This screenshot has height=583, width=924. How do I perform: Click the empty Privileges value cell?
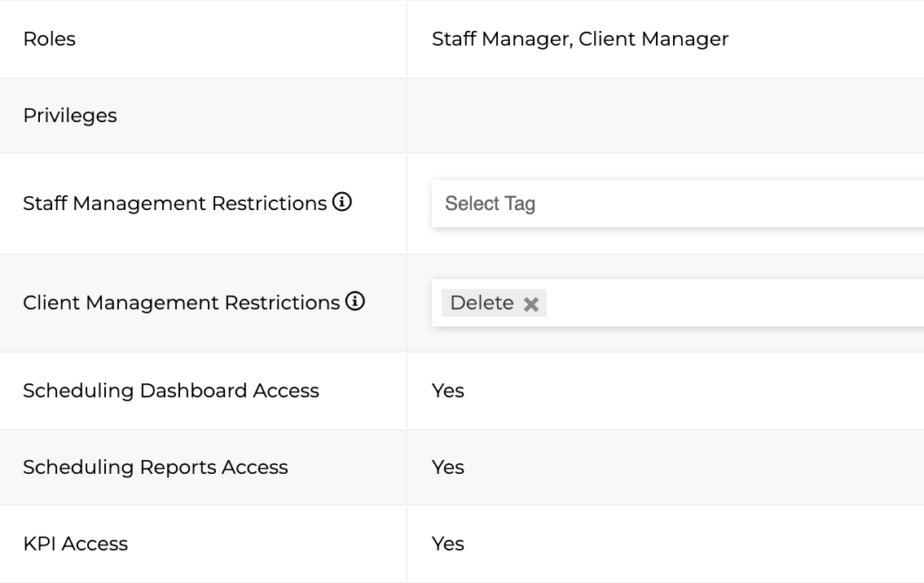(665, 116)
